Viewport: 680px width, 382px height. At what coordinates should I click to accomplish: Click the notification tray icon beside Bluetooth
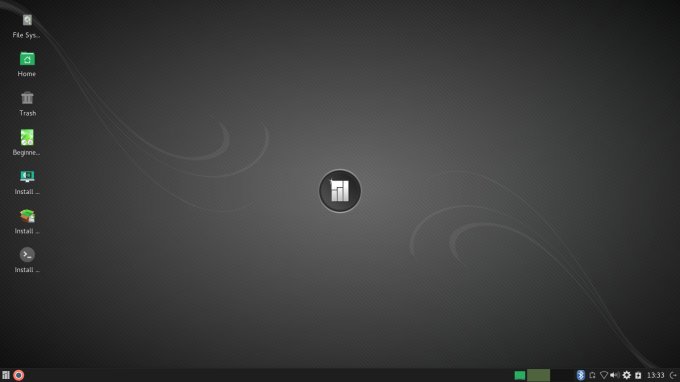point(592,375)
